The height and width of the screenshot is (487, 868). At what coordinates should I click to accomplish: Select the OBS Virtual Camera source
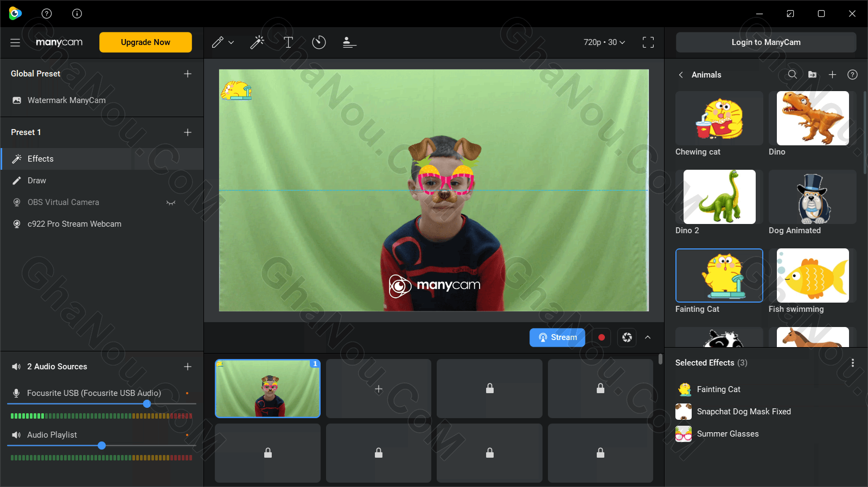(x=102, y=202)
